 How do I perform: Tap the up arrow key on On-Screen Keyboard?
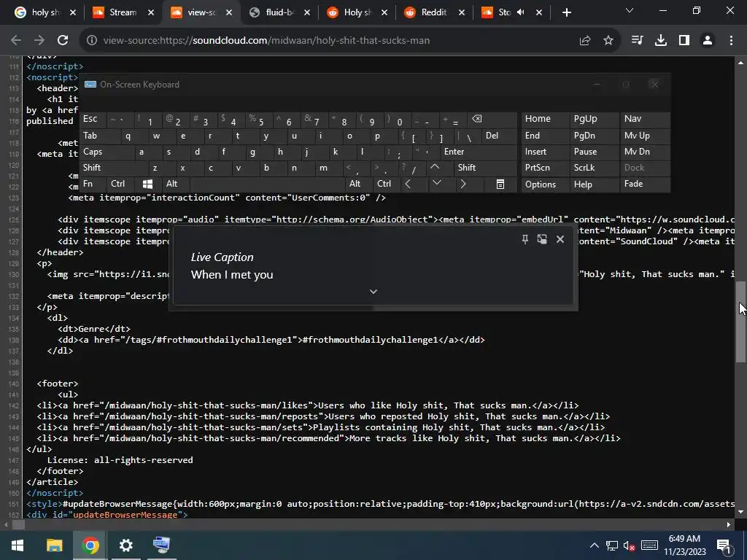435,167
